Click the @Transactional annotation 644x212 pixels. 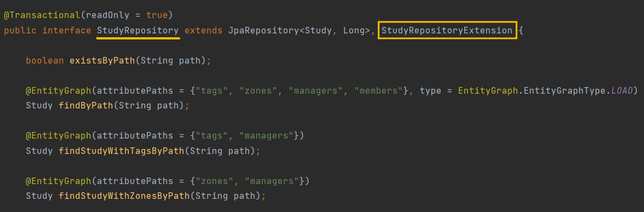pos(42,15)
